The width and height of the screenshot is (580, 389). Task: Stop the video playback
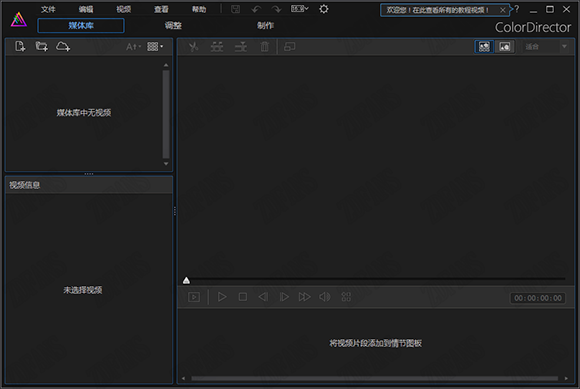(x=243, y=297)
